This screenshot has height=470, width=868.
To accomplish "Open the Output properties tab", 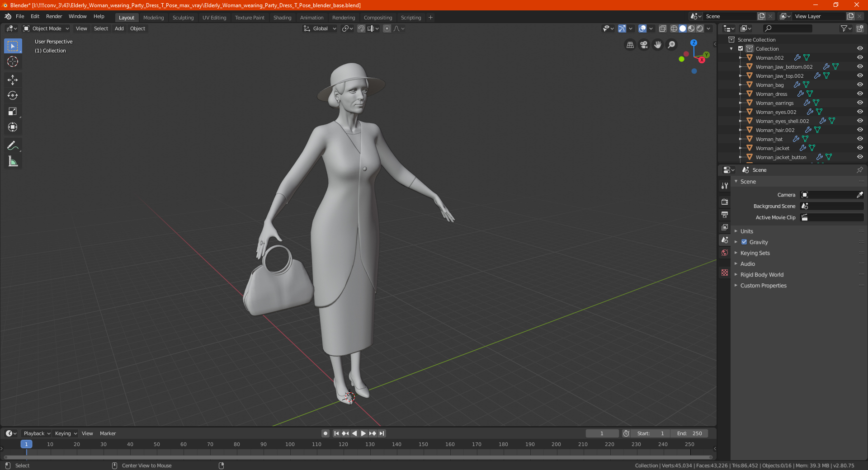I will coord(725,215).
